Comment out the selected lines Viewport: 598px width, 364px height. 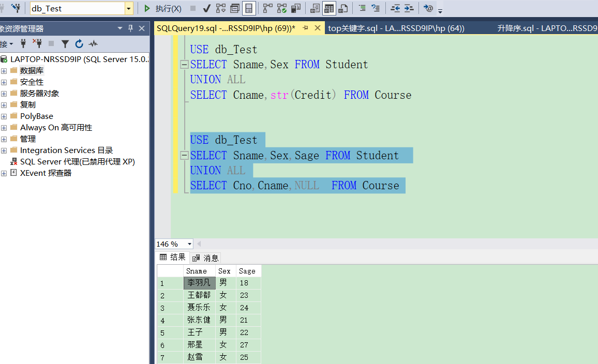(362, 8)
